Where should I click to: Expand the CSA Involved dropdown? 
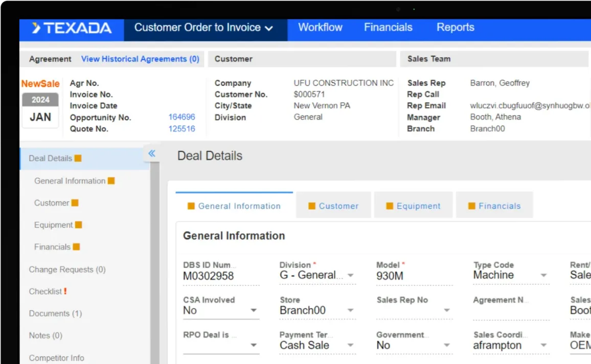[254, 310]
